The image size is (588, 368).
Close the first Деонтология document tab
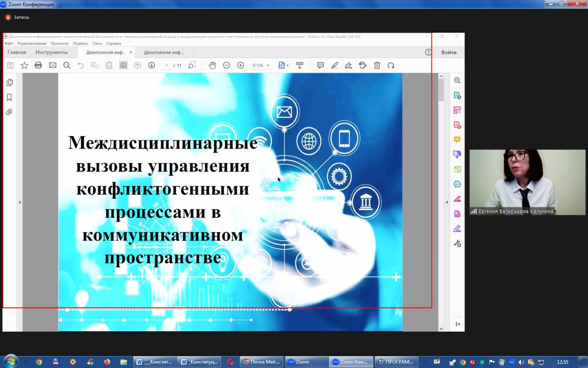[x=131, y=52]
